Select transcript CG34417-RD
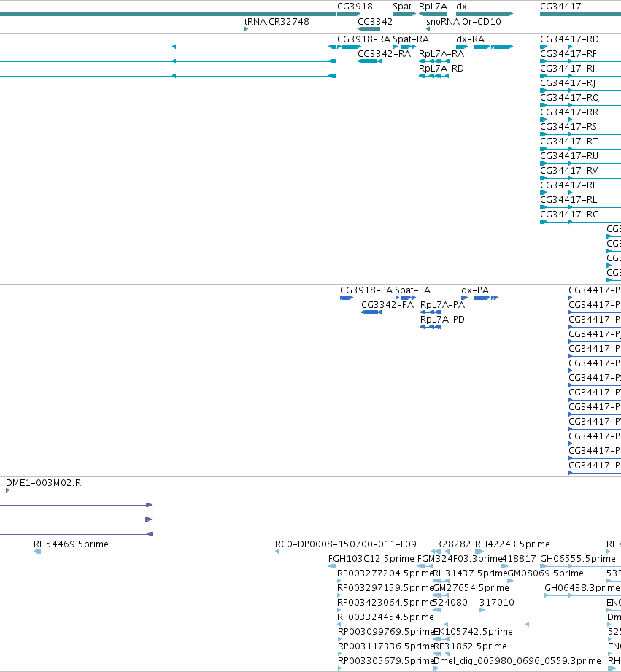 569,39
